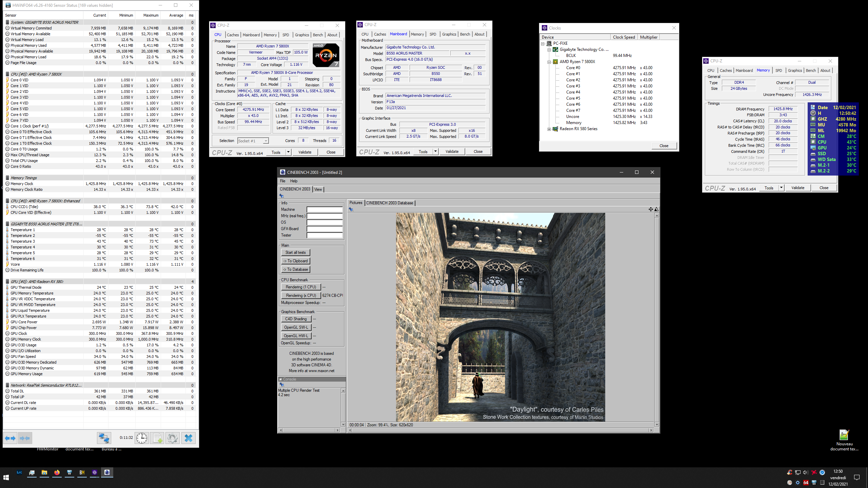Open Cinebench Help menu
The image size is (868, 488).
coord(294,181)
